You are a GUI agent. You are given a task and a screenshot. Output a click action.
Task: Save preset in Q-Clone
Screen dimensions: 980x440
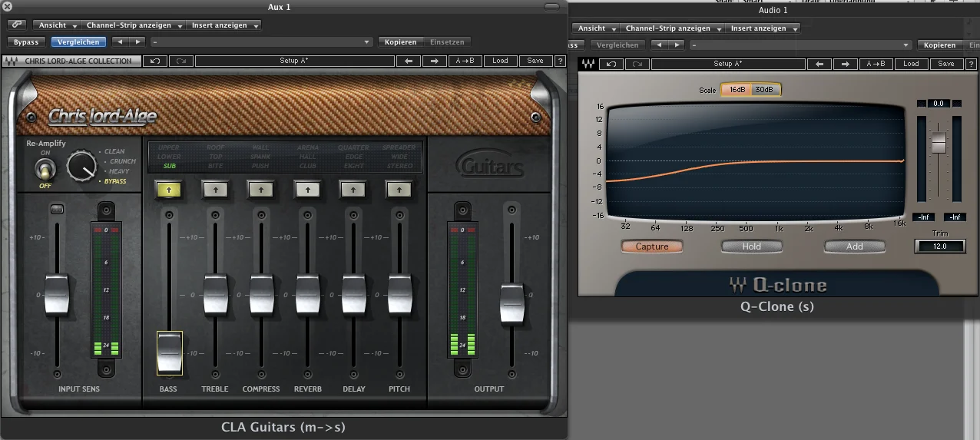(x=946, y=64)
